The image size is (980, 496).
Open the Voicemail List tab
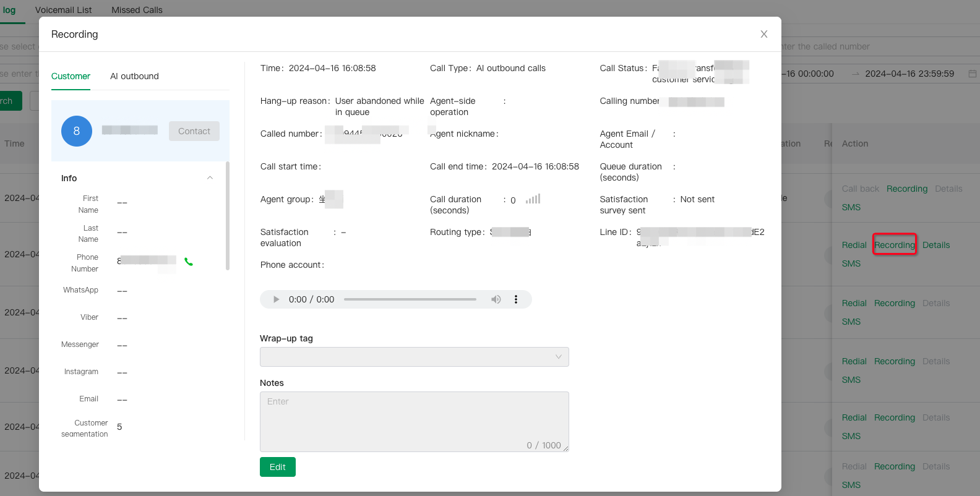[63, 10]
